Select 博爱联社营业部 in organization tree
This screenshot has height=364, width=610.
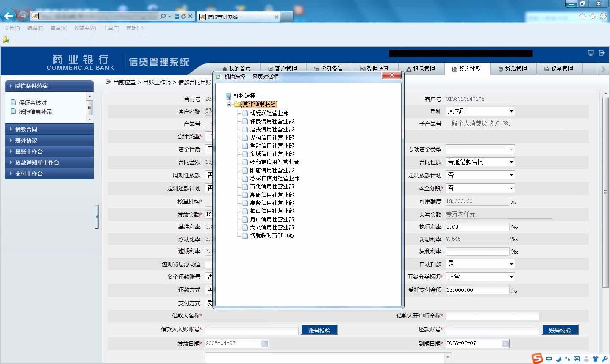point(269,113)
